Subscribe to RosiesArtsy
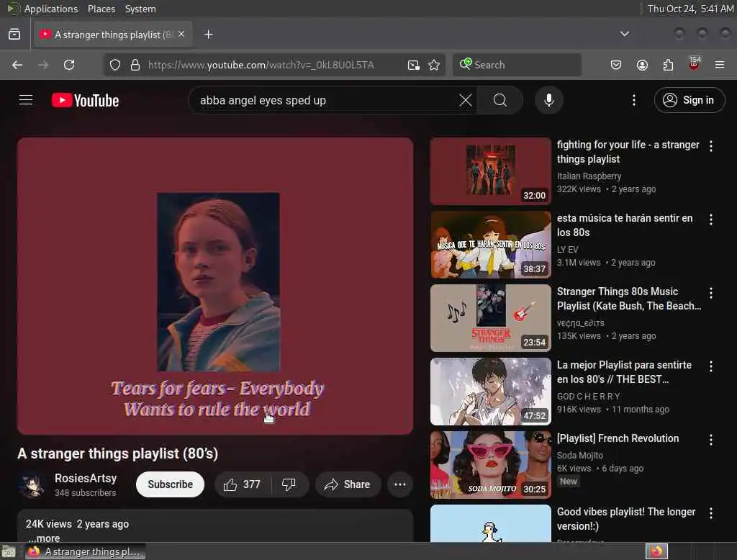This screenshot has width=737, height=560. [x=170, y=484]
